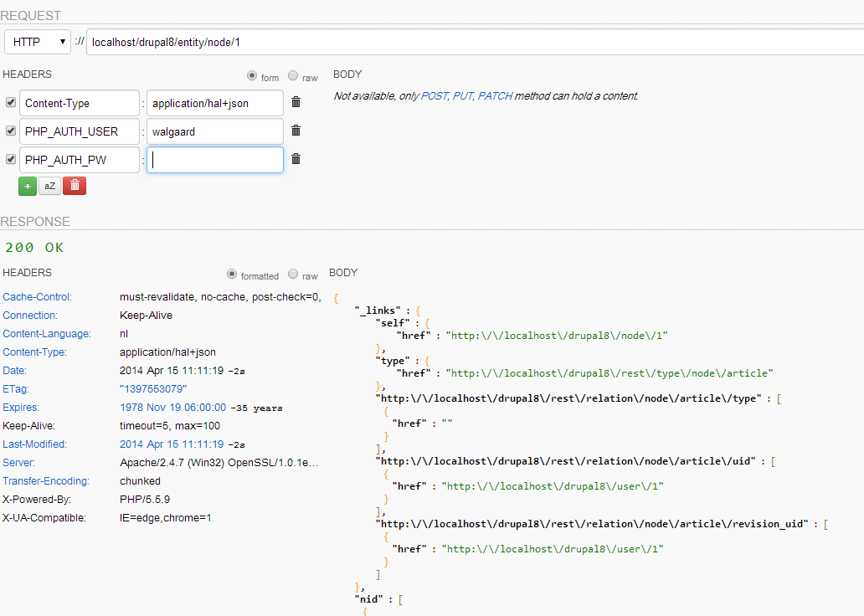The width and height of the screenshot is (864, 616).
Task: Click the must-revalidate Cache-Control value
Action: (220, 297)
